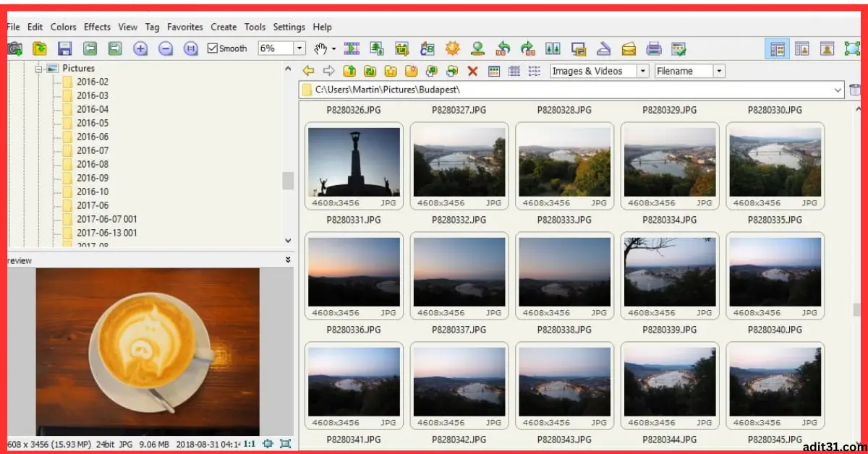Open the Filename sort dropdown
The width and height of the screenshot is (868, 454).
pos(719,71)
